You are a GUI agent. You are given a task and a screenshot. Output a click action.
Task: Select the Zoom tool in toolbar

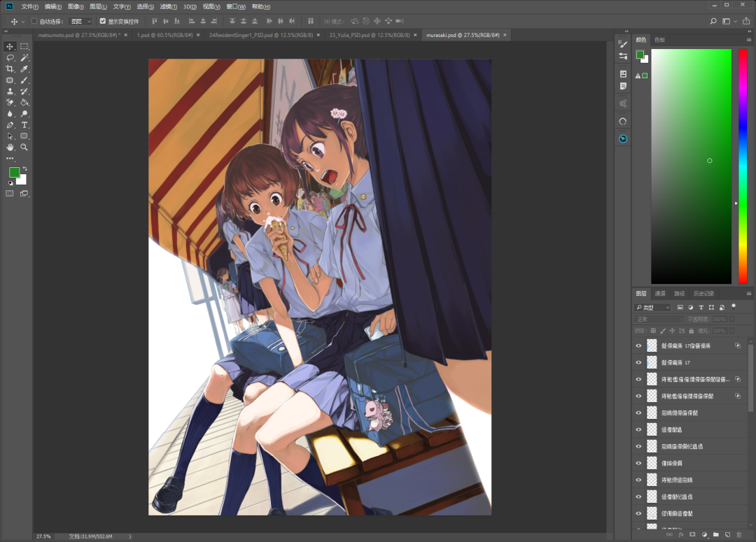click(x=24, y=148)
